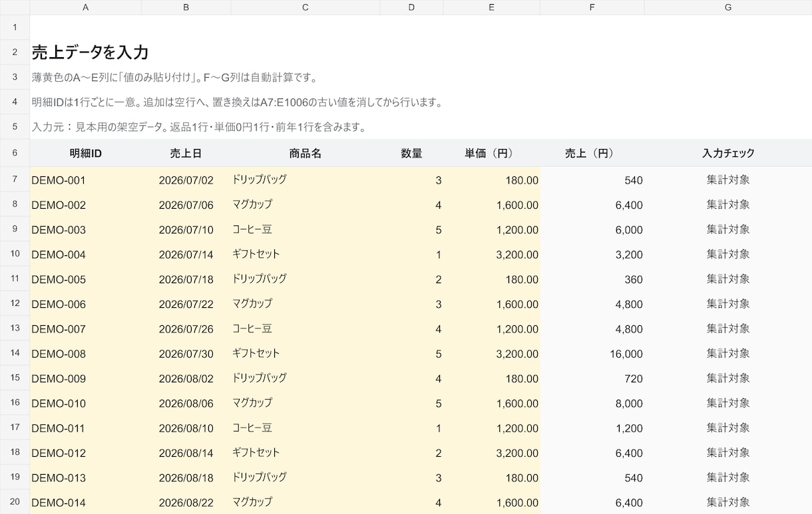The width and height of the screenshot is (812, 514).
Task: Select unit price in row DEMO-011
Action: point(491,428)
